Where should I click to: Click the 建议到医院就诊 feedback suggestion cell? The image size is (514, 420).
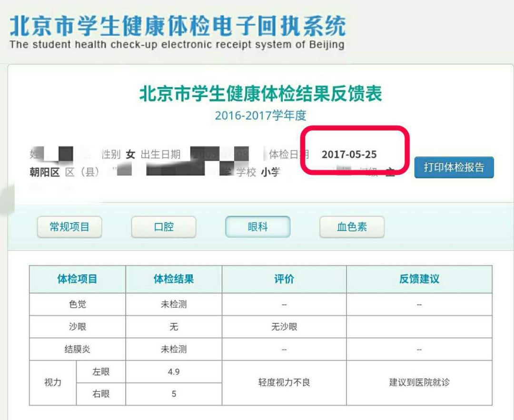(419, 382)
